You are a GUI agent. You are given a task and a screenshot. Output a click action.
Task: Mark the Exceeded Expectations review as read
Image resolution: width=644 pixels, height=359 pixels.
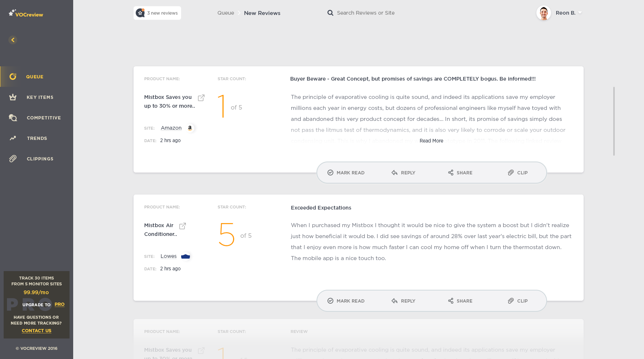(346, 301)
